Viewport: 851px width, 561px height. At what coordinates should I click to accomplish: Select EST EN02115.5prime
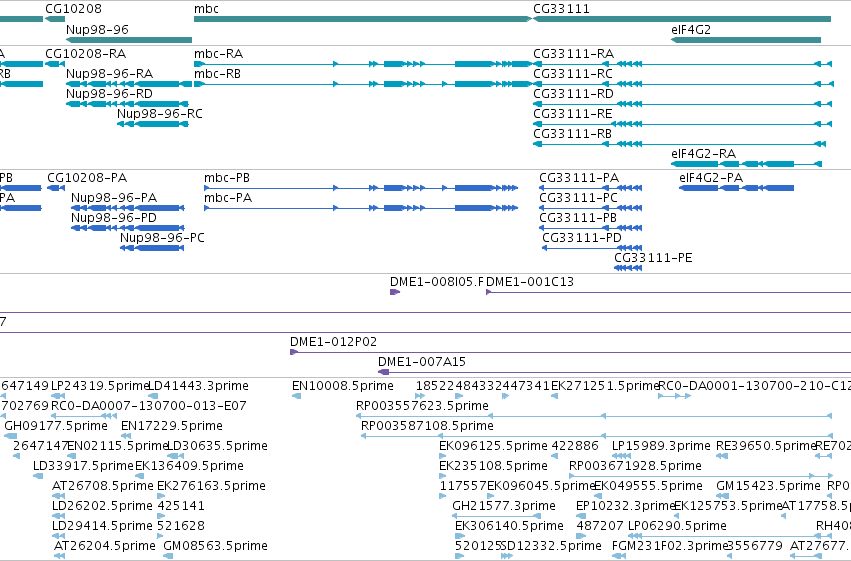pyautogui.click(x=72, y=456)
